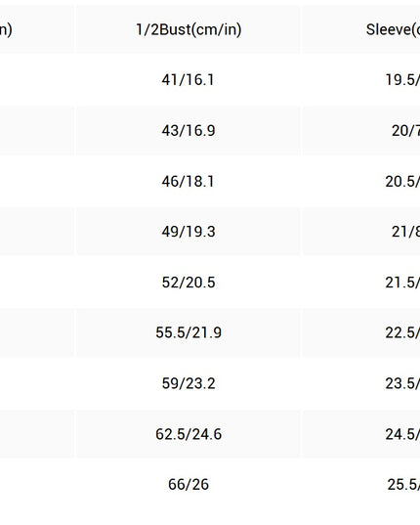
Task: Click the sleeve value starting with 21/8
Action: click(x=405, y=232)
